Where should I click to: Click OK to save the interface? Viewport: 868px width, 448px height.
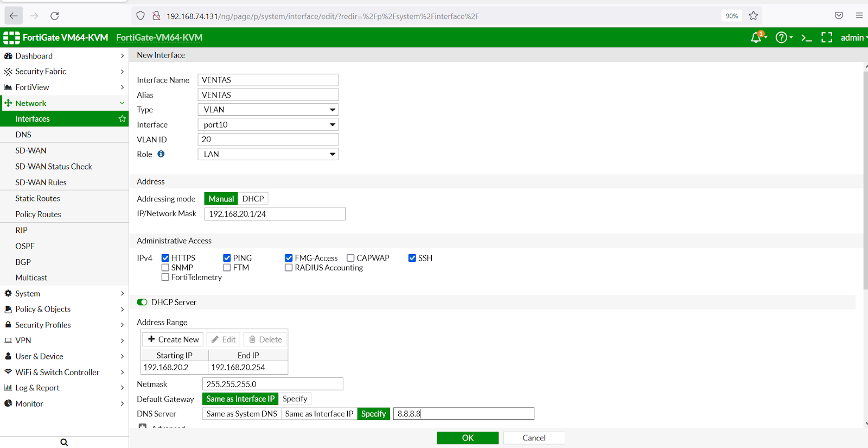pyautogui.click(x=468, y=438)
